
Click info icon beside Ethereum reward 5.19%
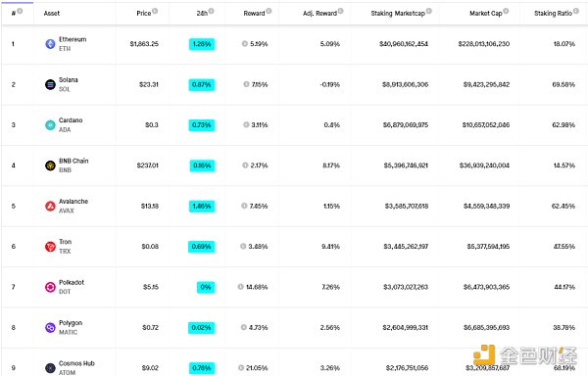pyautogui.click(x=244, y=44)
